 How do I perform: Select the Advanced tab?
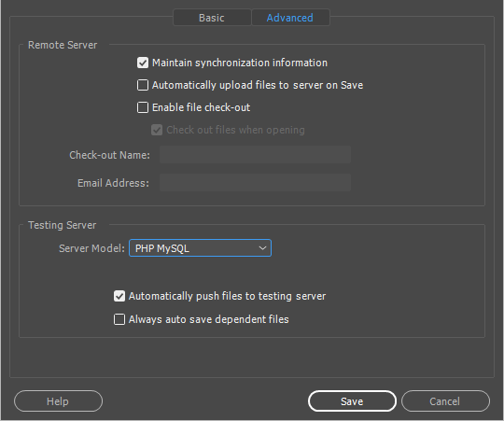point(290,18)
